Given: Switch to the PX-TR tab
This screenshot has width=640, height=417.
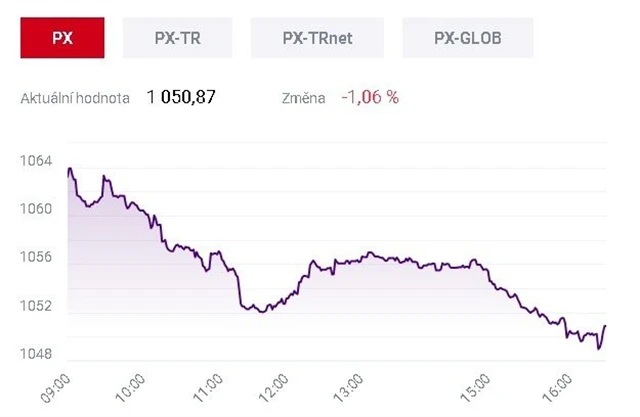Looking at the screenshot, I should [x=177, y=39].
